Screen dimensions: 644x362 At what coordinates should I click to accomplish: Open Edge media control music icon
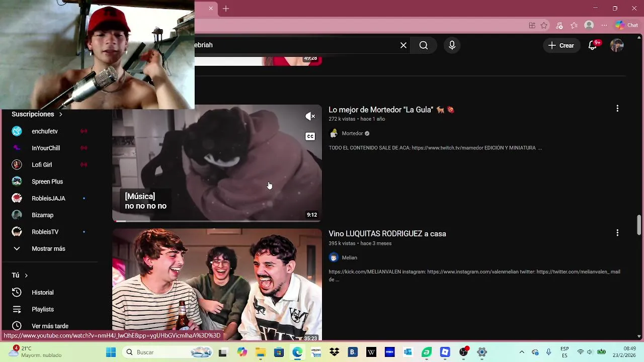tap(559, 25)
